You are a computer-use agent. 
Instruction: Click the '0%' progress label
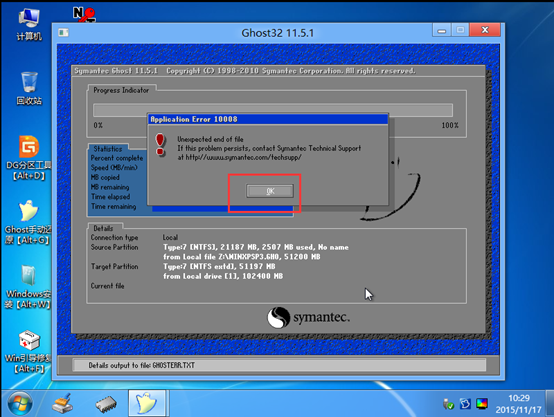click(98, 125)
